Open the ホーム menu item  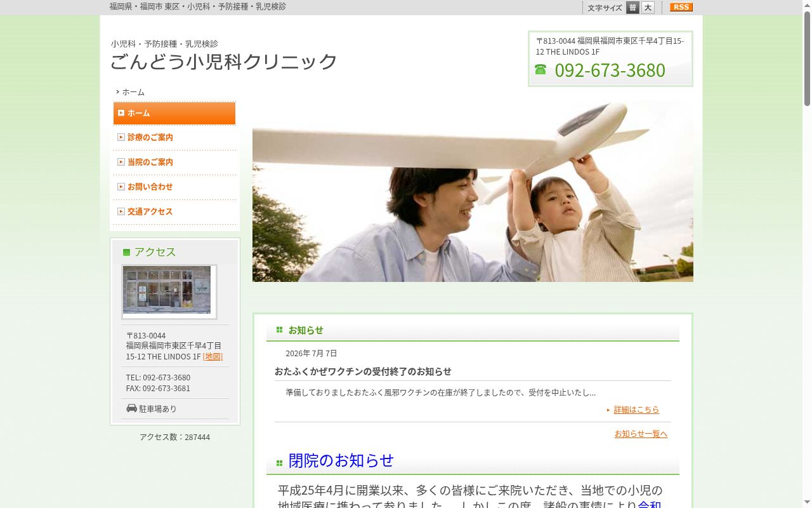[174, 113]
